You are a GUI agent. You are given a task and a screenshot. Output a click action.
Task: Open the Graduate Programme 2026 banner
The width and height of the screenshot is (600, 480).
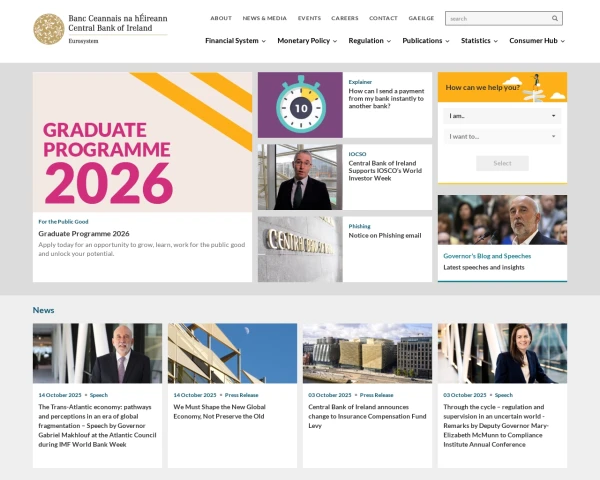(x=142, y=142)
